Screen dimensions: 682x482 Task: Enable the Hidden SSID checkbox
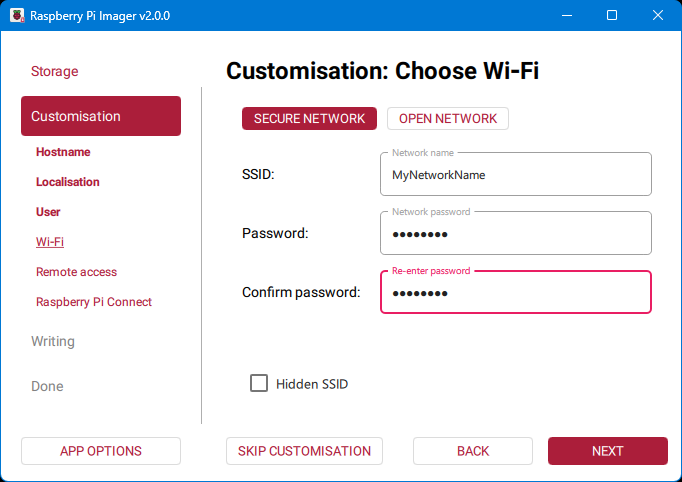pyautogui.click(x=259, y=383)
